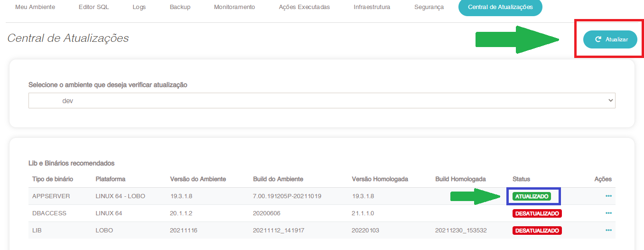Open Ações Executadas tab
The width and height of the screenshot is (644, 250).
click(x=304, y=7)
